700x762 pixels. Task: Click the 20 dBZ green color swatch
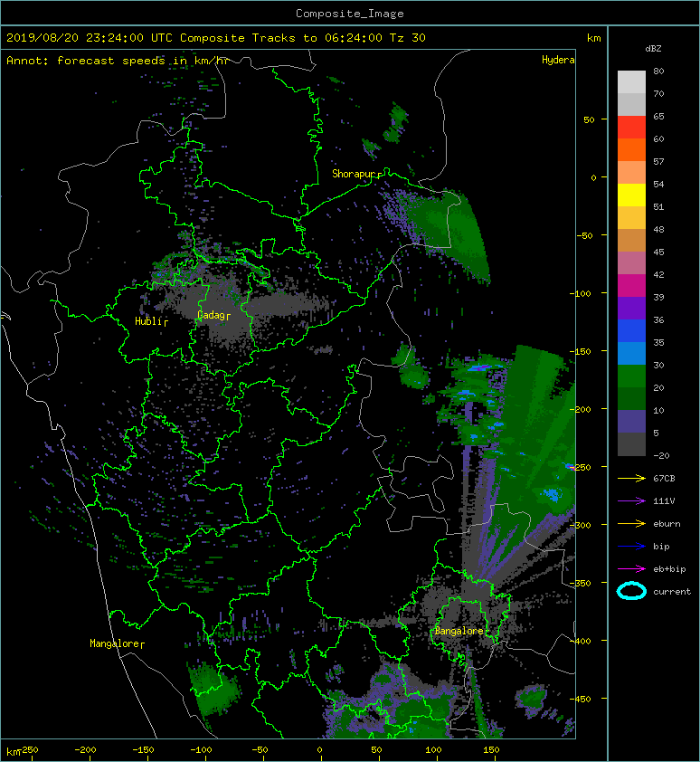(631, 376)
